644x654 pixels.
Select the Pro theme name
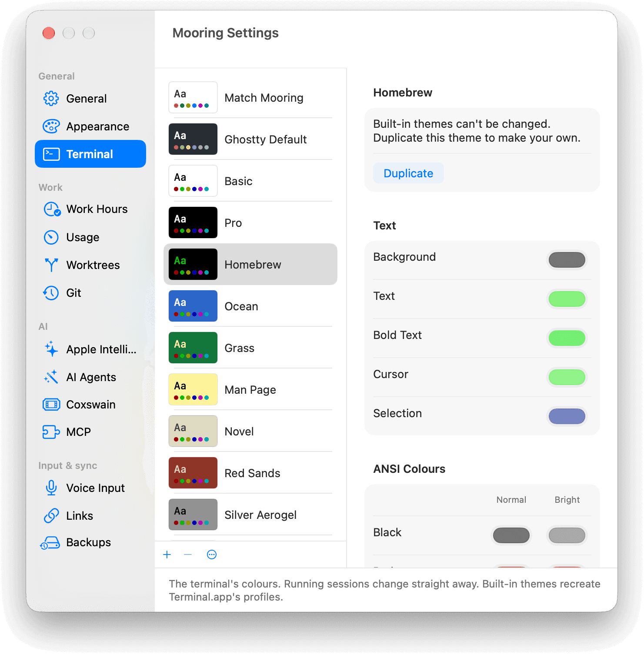click(234, 223)
